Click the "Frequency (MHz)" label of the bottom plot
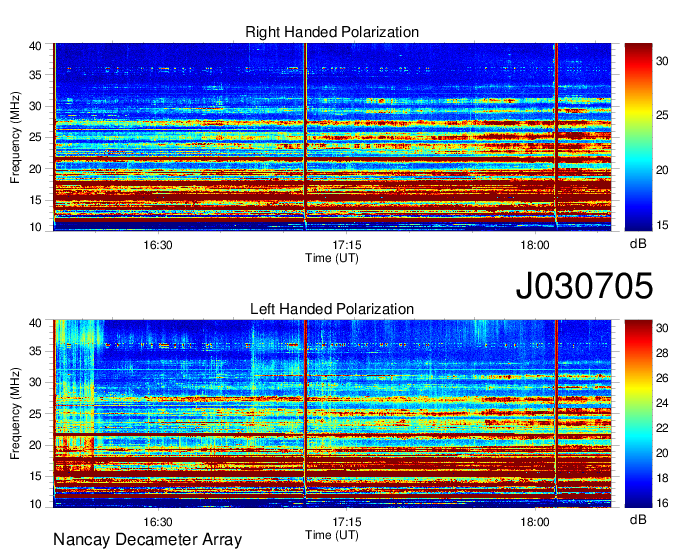This screenshot has width=680, height=552. (x=15, y=414)
